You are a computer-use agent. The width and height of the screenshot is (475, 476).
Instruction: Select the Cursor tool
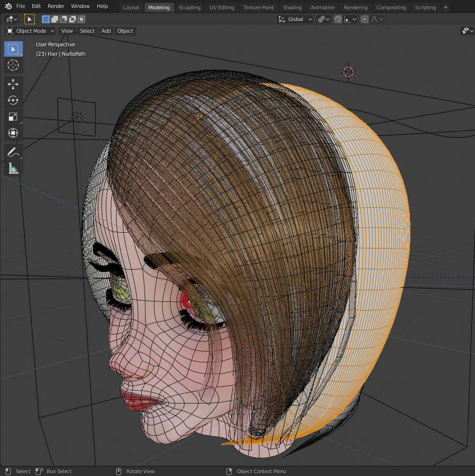(13, 65)
